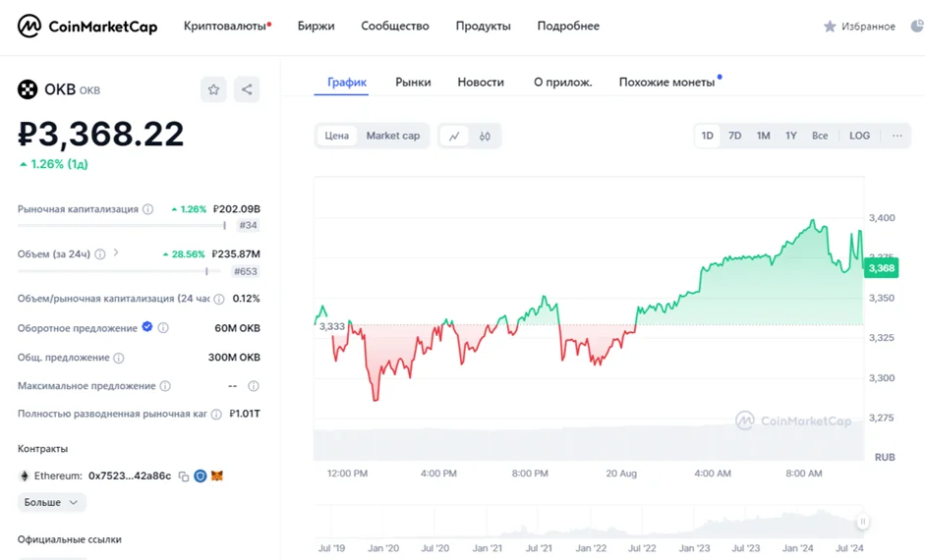Viewport: 925px width, 560px height.
Task: Switch to the Новости tab
Action: coord(481,82)
